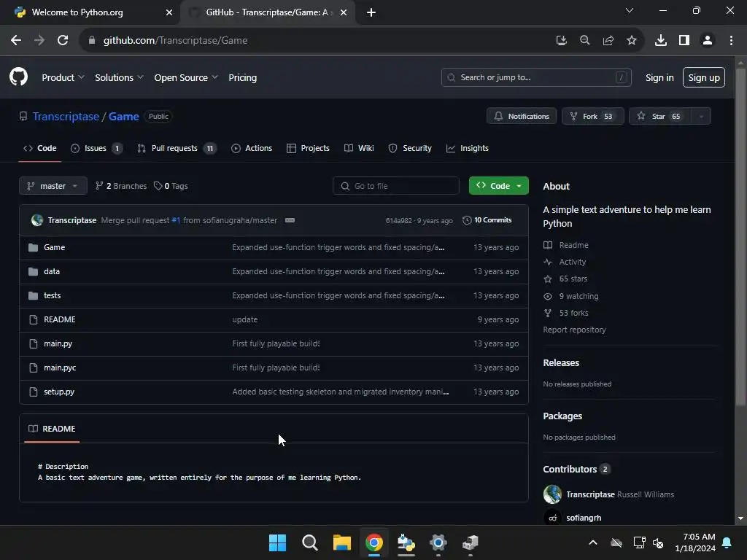Open Chrome profile avatar icon
Image resolution: width=747 pixels, height=560 pixels.
708,41
